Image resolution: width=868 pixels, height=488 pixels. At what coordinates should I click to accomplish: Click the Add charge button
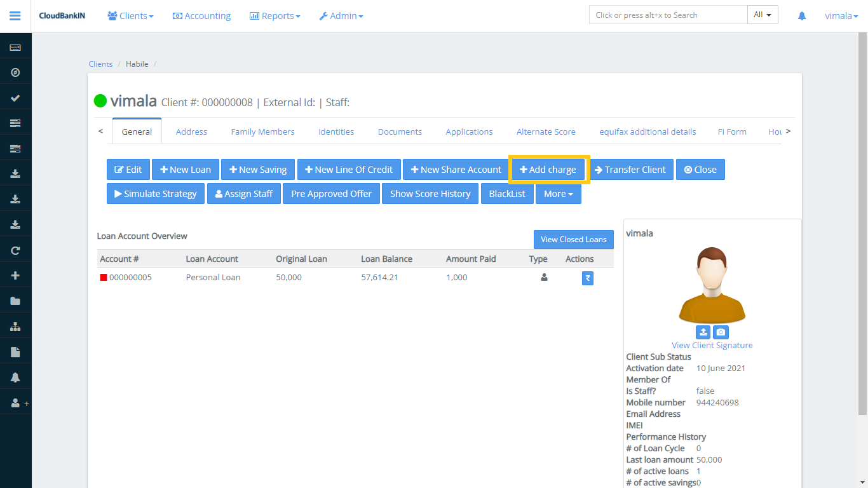[548, 170]
